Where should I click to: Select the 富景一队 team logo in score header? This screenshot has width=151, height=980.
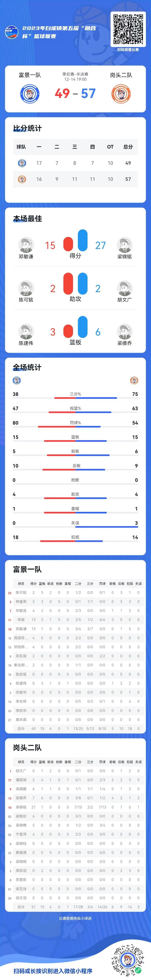coord(30,94)
